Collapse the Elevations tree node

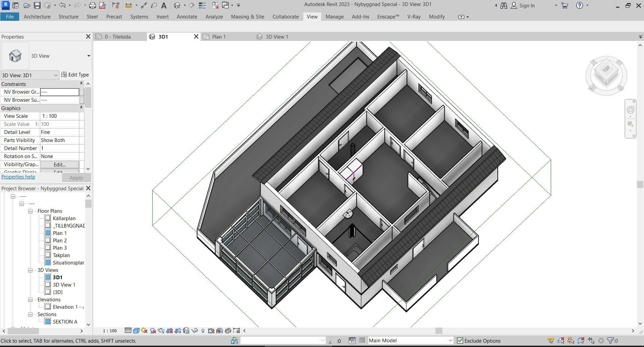point(31,300)
